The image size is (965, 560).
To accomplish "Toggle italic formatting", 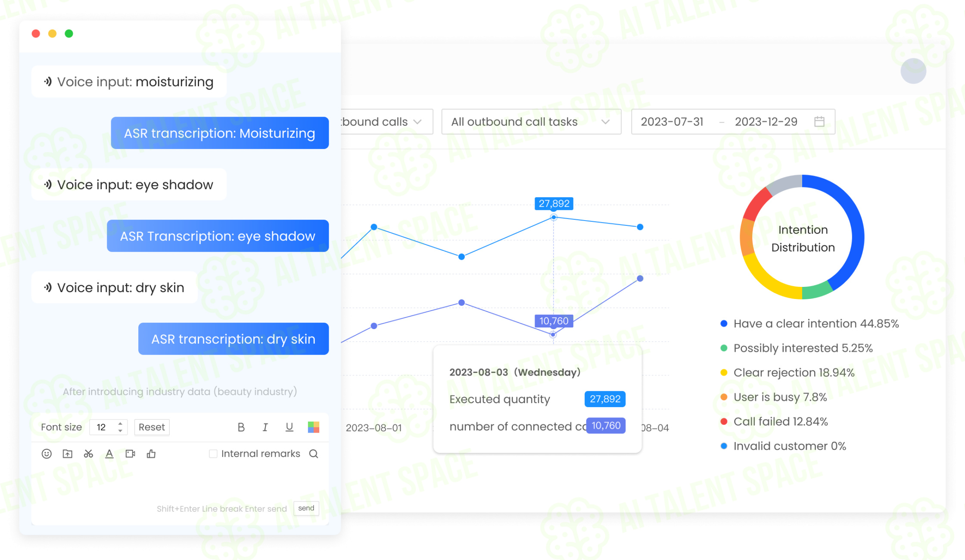I will pyautogui.click(x=265, y=427).
